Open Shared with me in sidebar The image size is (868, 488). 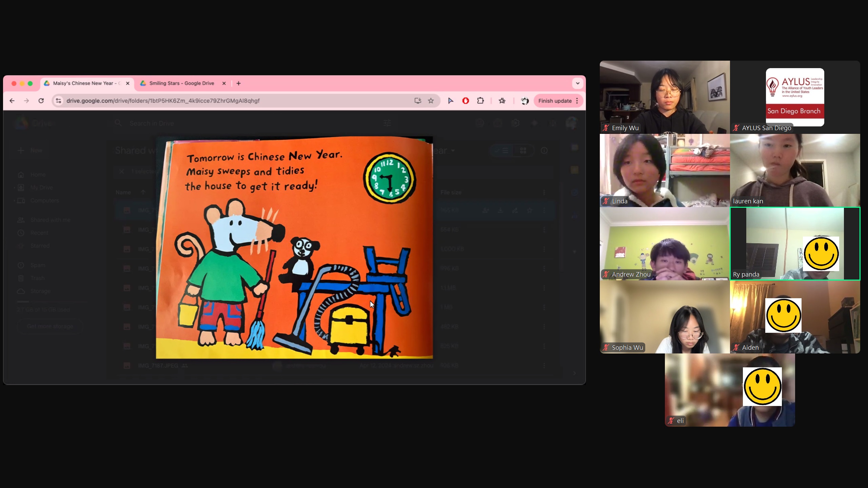(x=50, y=220)
